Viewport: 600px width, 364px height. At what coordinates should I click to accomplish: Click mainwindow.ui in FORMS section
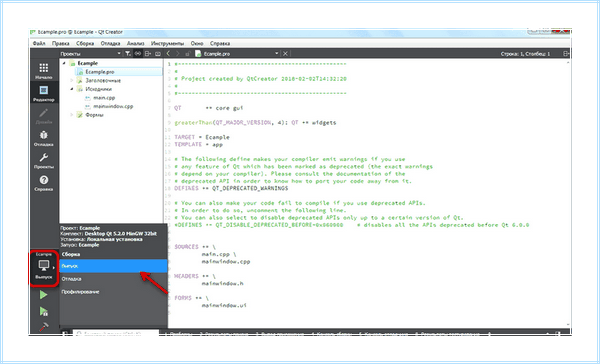point(224,305)
